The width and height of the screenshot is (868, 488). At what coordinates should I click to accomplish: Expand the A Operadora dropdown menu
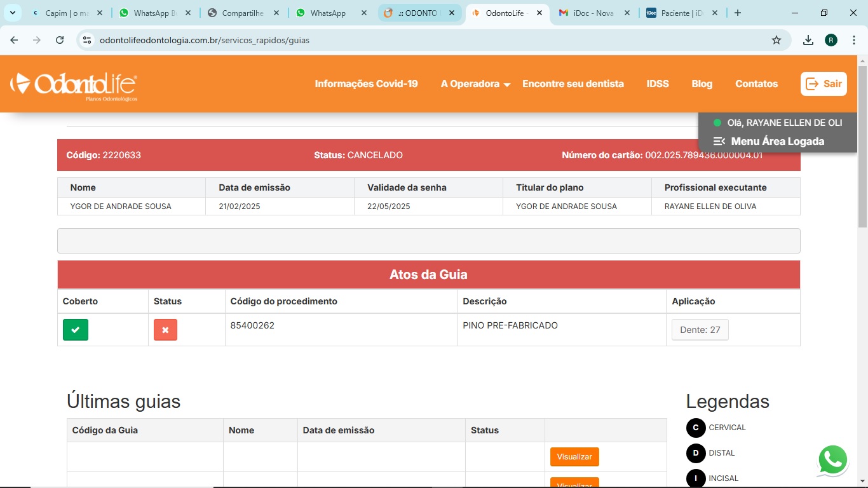point(475,84)
